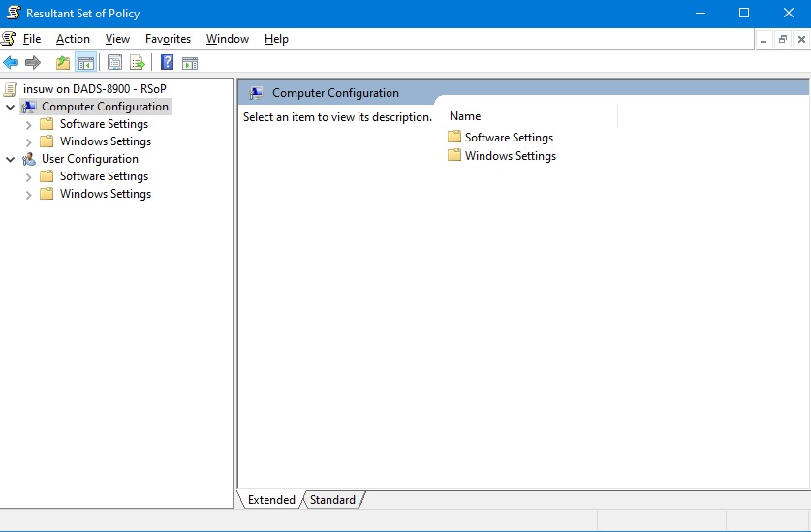Select Computer Configuration in the tree
The height and width of the screenshot is (532, 811).
[105, 107]
